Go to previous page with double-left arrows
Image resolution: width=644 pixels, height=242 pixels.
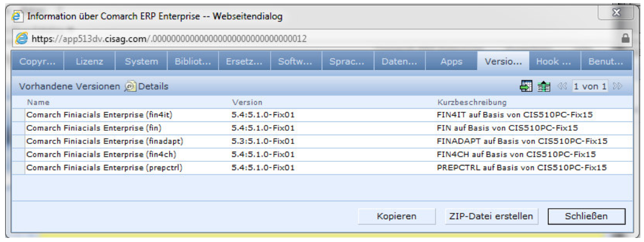(562, 87)
